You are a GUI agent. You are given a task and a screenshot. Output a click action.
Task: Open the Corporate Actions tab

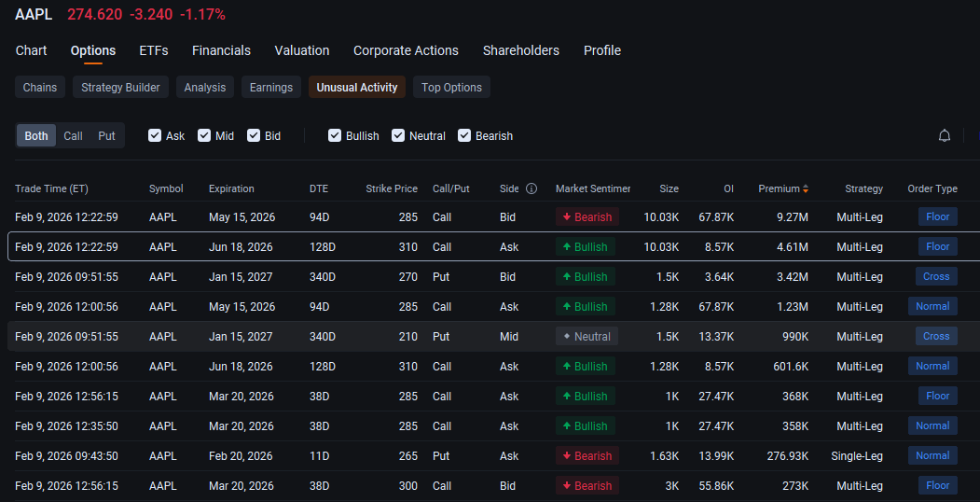point(407,50)
